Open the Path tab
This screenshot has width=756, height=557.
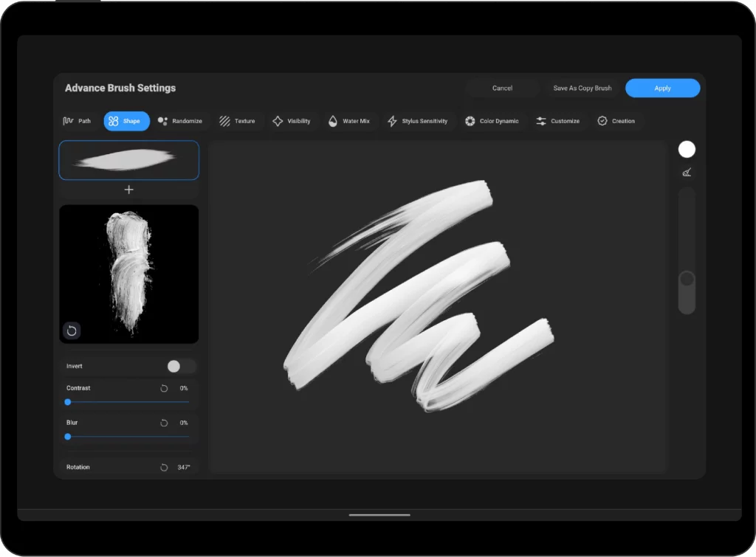click(x=78, y=121)
